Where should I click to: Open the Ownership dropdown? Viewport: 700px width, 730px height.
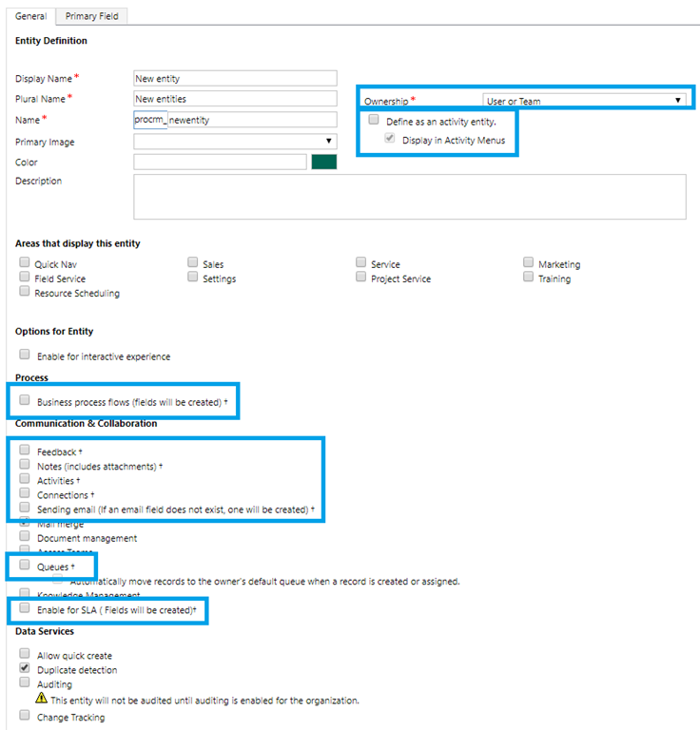tap(584, 100)
